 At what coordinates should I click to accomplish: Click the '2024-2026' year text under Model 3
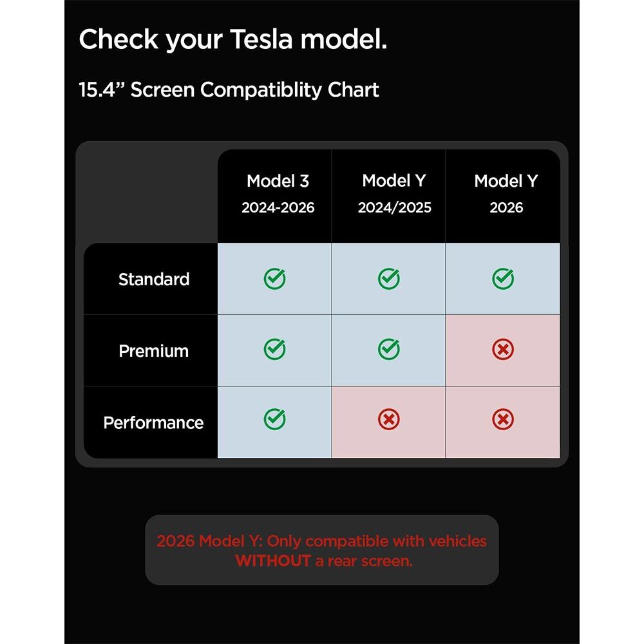(x=278, y=208)
